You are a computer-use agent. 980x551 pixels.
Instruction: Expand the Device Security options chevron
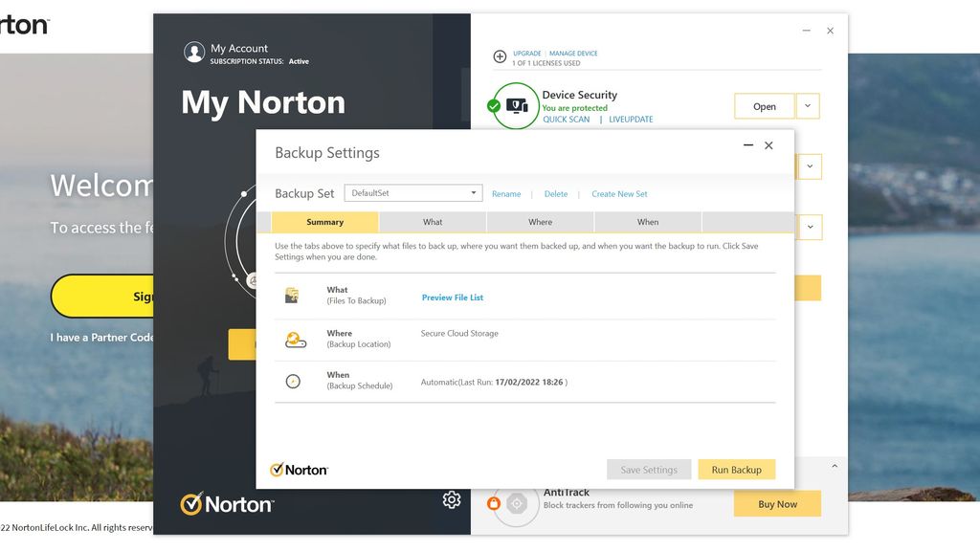[x=808, y=105]
